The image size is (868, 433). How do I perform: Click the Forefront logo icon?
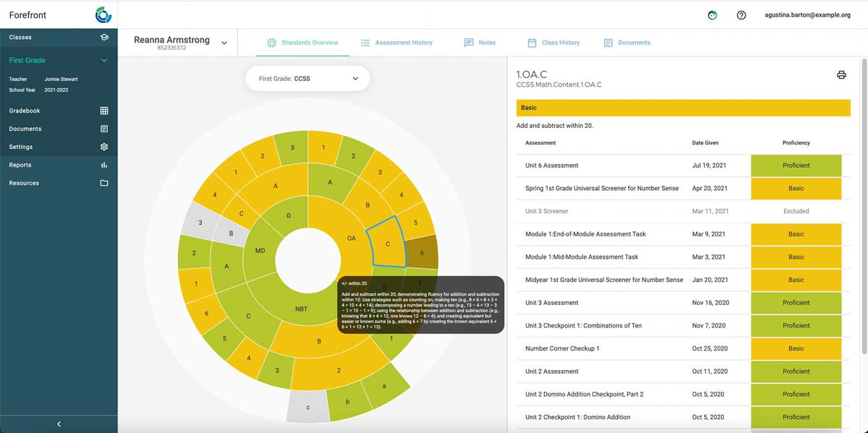pyautogui.click(x=103, y=14)
